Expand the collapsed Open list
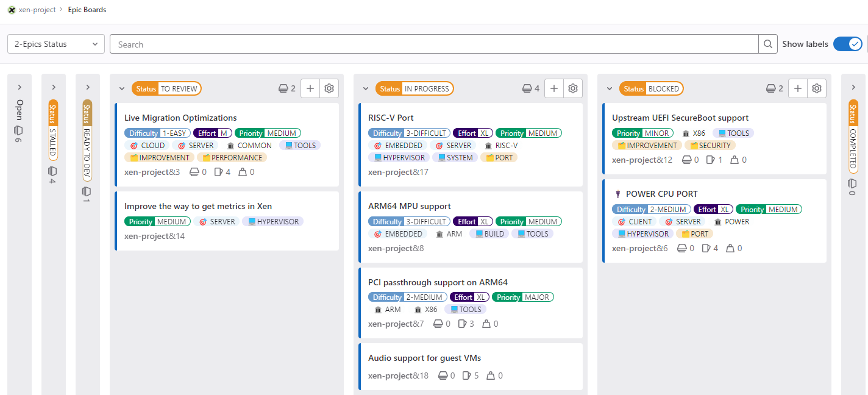Viewport: 868px width, 395px height. coord(19,86)
